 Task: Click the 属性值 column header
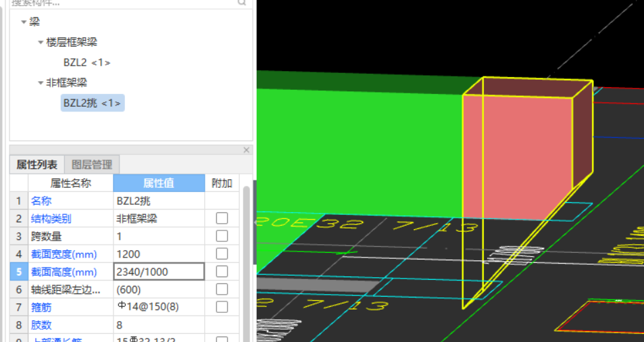[x=159, y=183]
